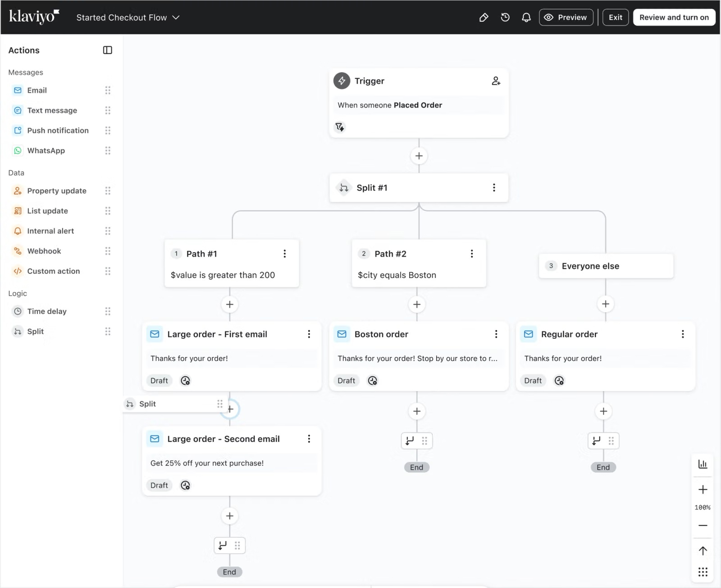Click the join-path icon below Regular order
Image resolution: width=721 pixels, height=588 pixels.
pos(596,441)
